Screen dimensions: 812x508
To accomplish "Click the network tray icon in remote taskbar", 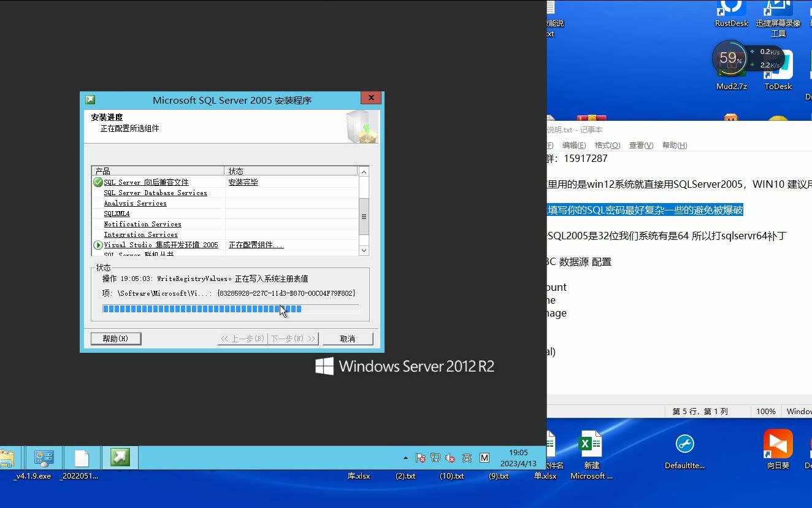I will 435,458.
